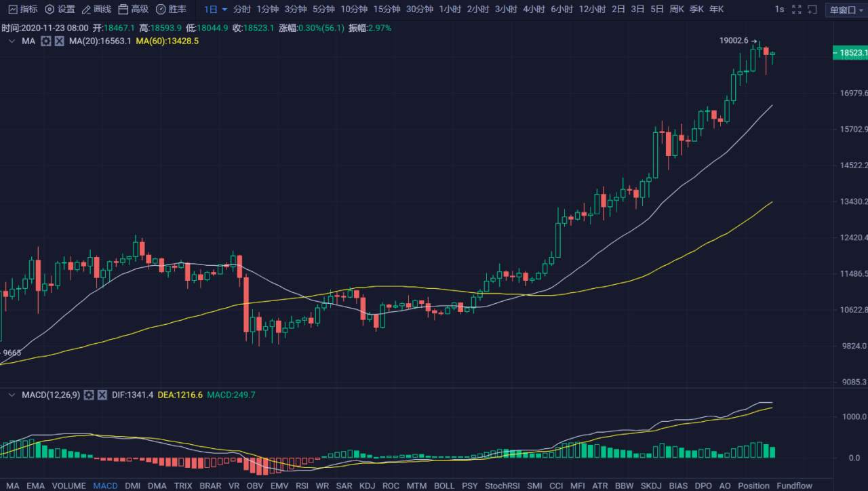Remove the MA indicator with its X icon
Screen dimensions: 868x491
[x=60, y=41]
